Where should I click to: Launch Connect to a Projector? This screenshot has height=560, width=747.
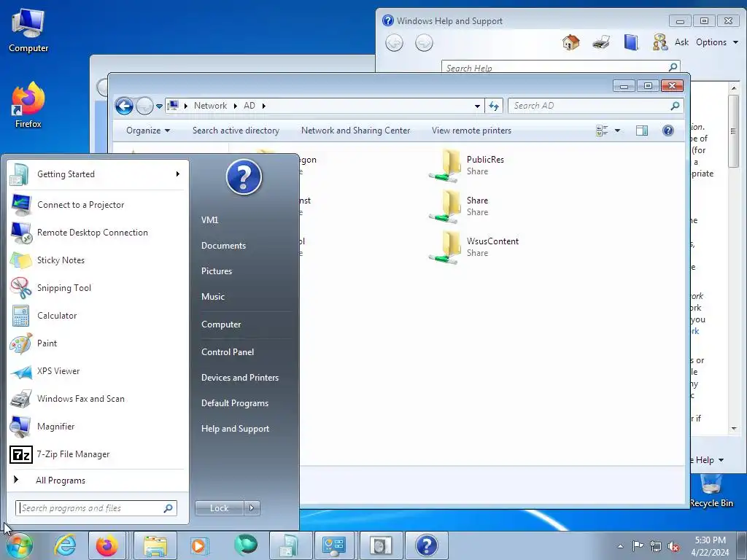(x=98, y=205)
